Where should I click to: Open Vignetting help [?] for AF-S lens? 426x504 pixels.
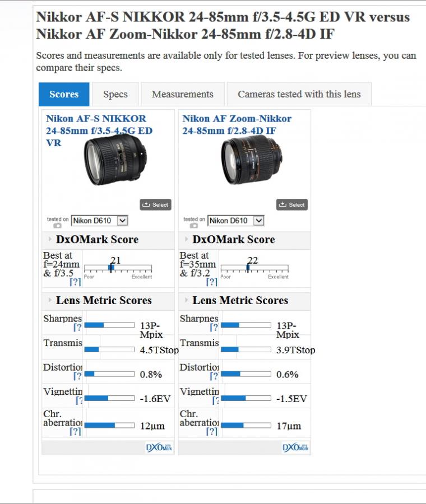pyautogui.click(x=79, y=400)
